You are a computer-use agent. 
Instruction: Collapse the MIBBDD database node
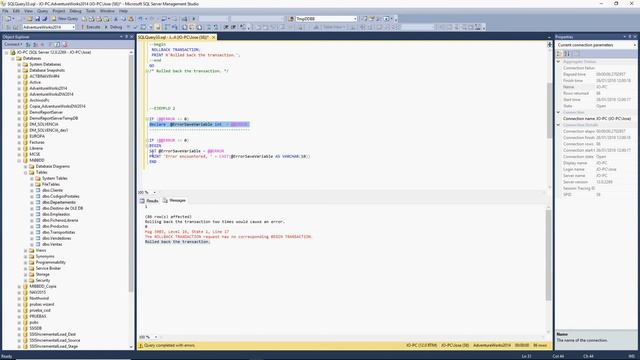pos(19,160)
